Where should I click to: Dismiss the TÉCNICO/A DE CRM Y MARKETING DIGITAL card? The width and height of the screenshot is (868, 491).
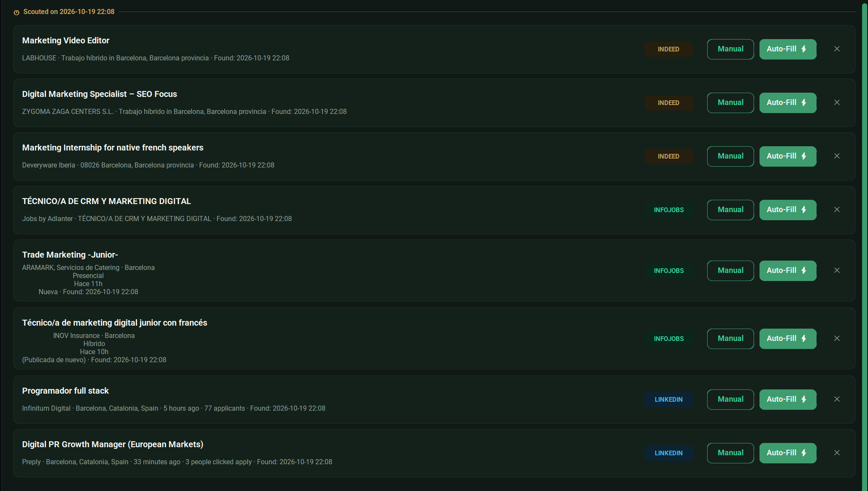tap(837, 210)
